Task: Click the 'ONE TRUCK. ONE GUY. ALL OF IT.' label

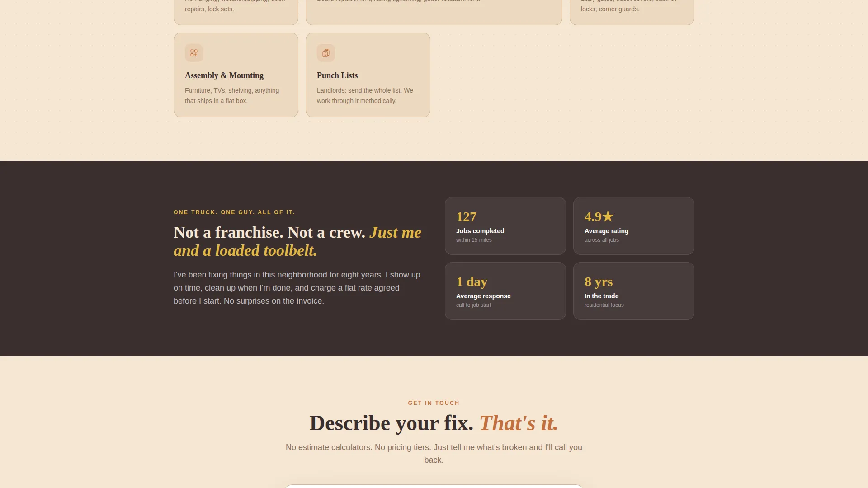Action: click(234, 212)
